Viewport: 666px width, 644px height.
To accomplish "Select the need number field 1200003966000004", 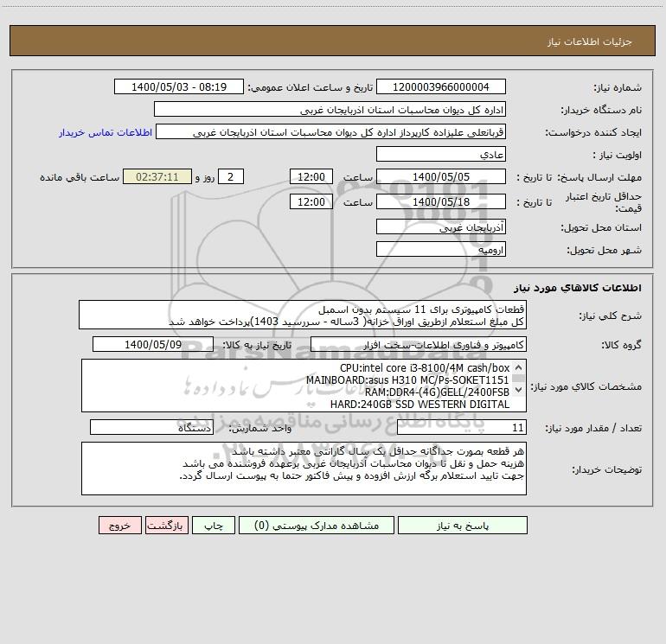I will [441, 87].
